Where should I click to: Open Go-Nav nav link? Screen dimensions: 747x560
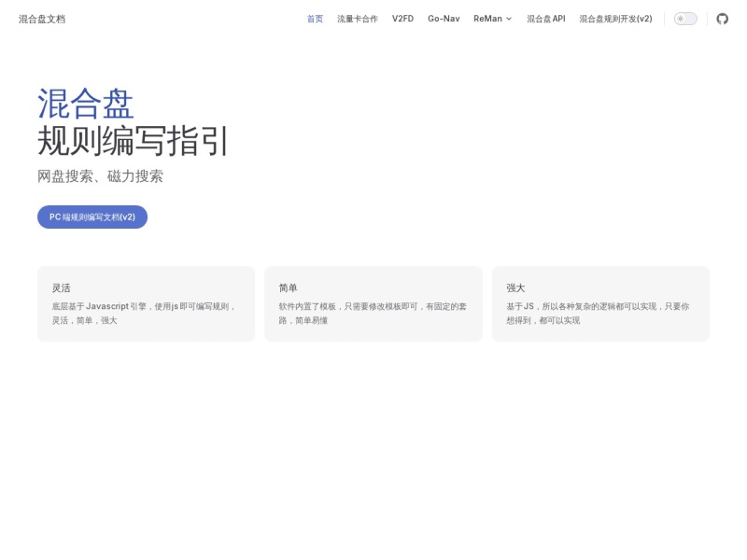click(x=444, y=19)
